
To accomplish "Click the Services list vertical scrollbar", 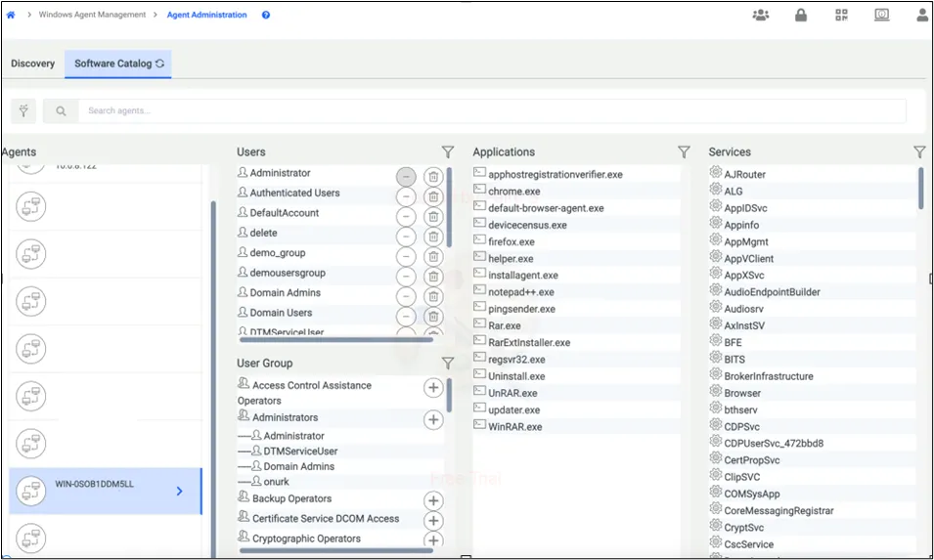I will click(921, 188).
